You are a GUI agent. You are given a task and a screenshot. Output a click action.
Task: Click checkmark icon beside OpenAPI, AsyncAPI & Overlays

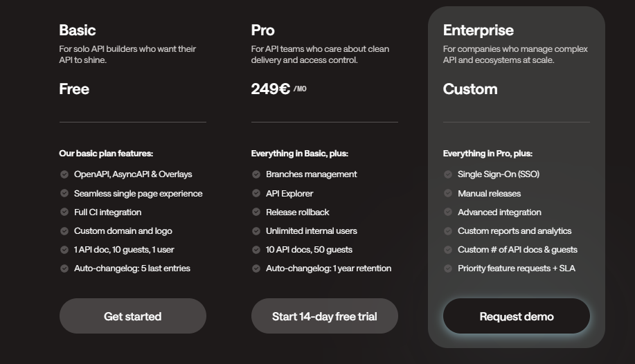(64, 174)
